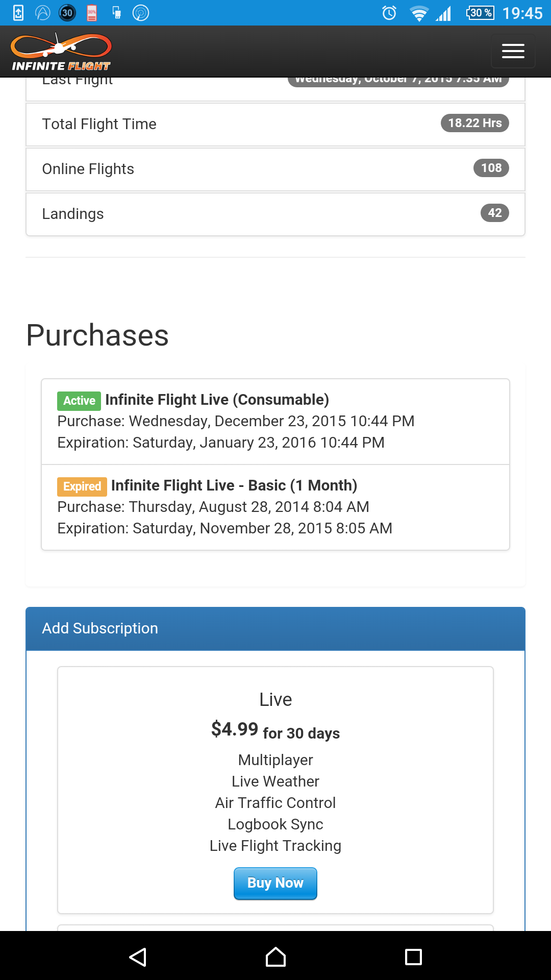Tap the Infinite Flight logo
Screen dimensions: 551x980
(x=61, y=52)
